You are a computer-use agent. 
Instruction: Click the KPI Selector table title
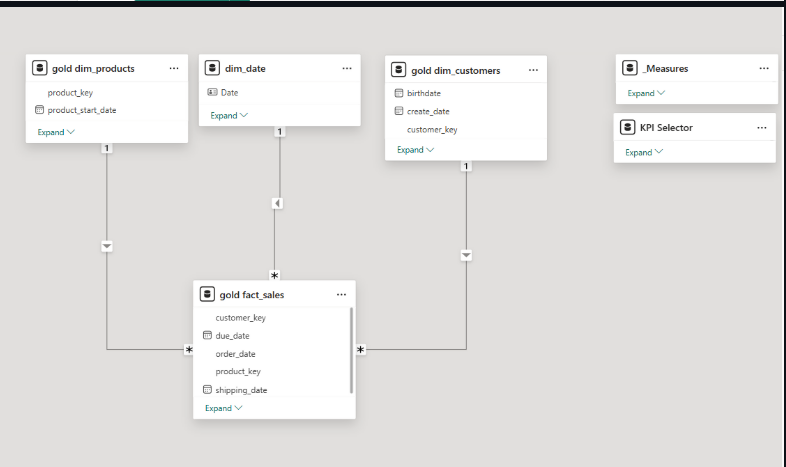coord(666,128)
